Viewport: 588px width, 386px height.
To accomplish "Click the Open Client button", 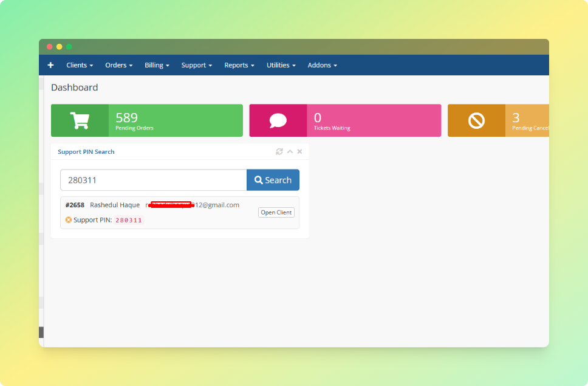I will click(276, 212).
